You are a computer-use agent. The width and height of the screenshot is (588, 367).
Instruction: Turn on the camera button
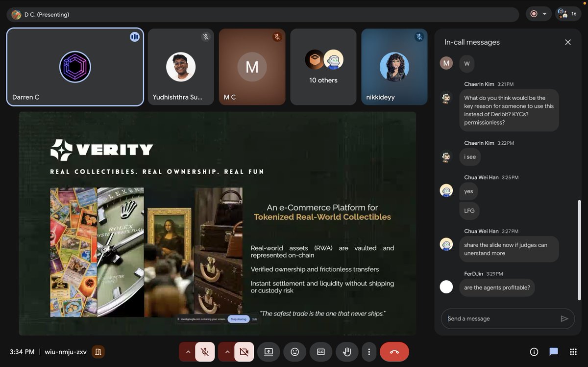click(x=244, y=352)
